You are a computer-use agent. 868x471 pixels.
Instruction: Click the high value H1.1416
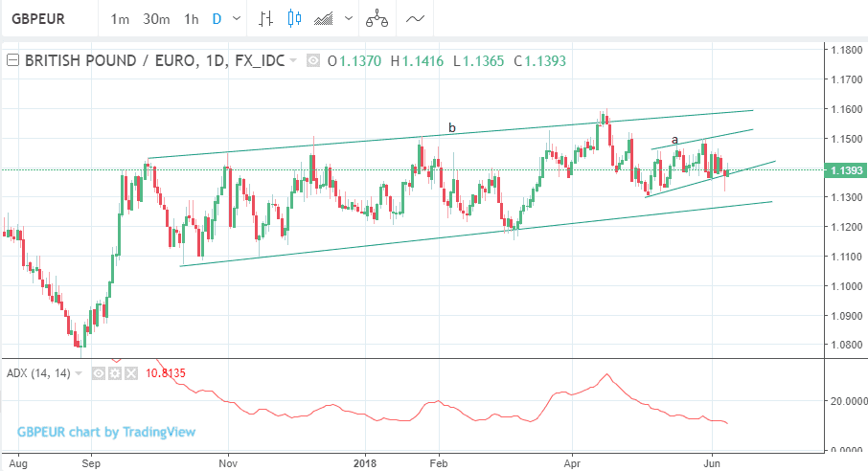point(417,61)
